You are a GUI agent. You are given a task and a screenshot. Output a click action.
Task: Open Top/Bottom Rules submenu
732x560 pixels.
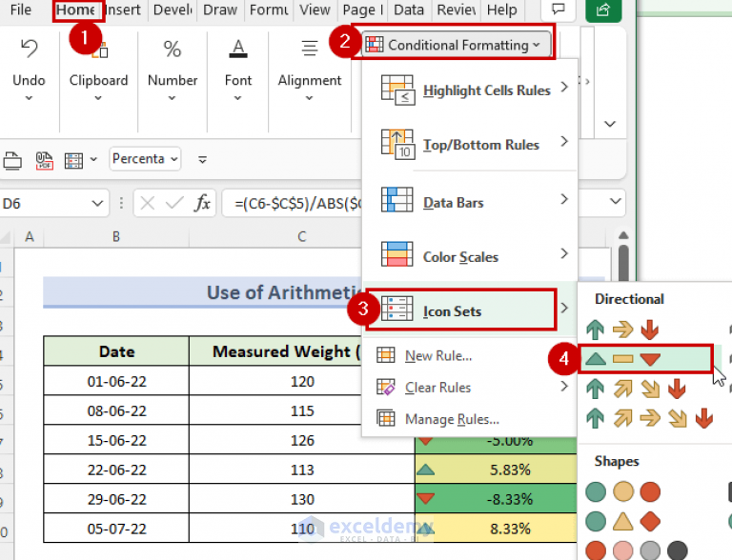coord(471,144)
